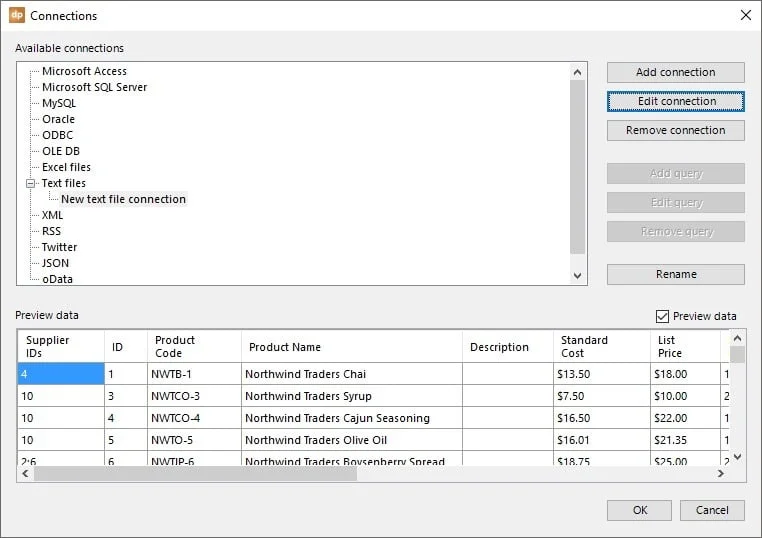This screenshot has height=538, width=762.
Task: Click the $21.35 list price cell
Action: click(685, 439)
